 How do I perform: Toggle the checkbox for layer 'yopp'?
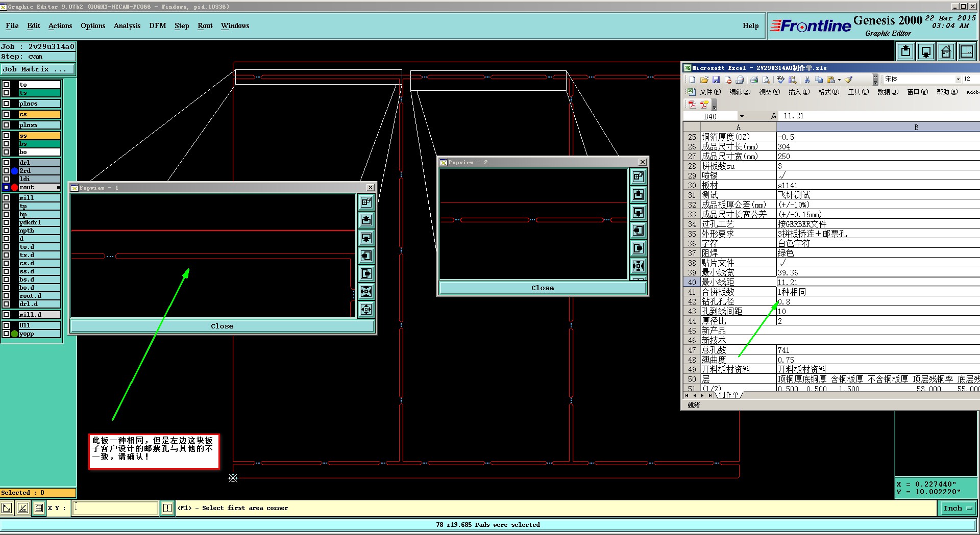coord(6,334)
